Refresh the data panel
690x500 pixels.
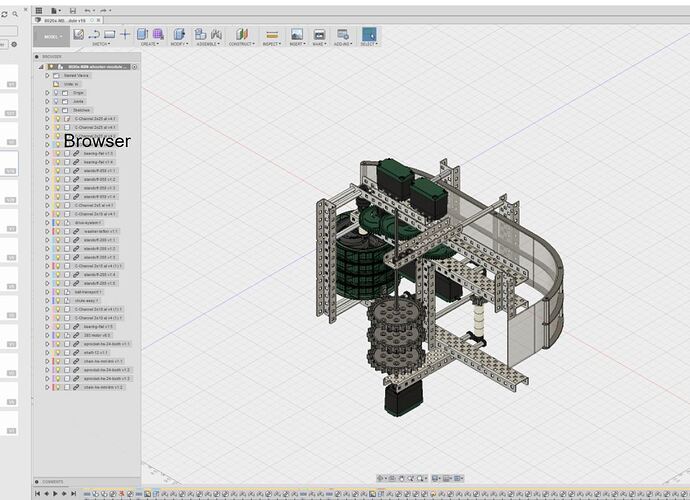click(4, 14)
